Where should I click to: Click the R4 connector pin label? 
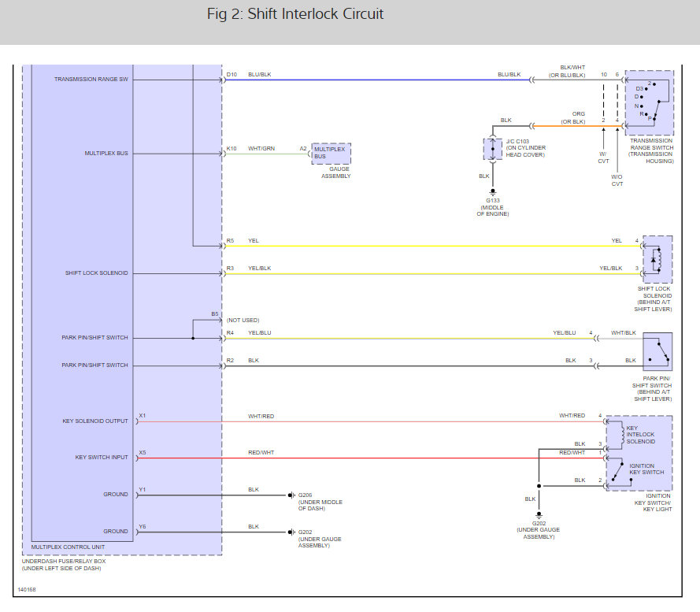(230, 333)
